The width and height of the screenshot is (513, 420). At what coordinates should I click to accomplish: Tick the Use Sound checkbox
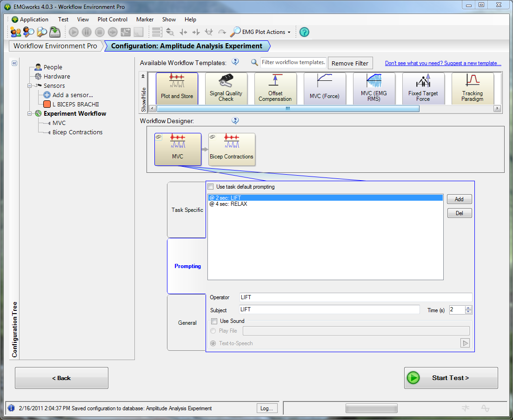tap(214, 321)
